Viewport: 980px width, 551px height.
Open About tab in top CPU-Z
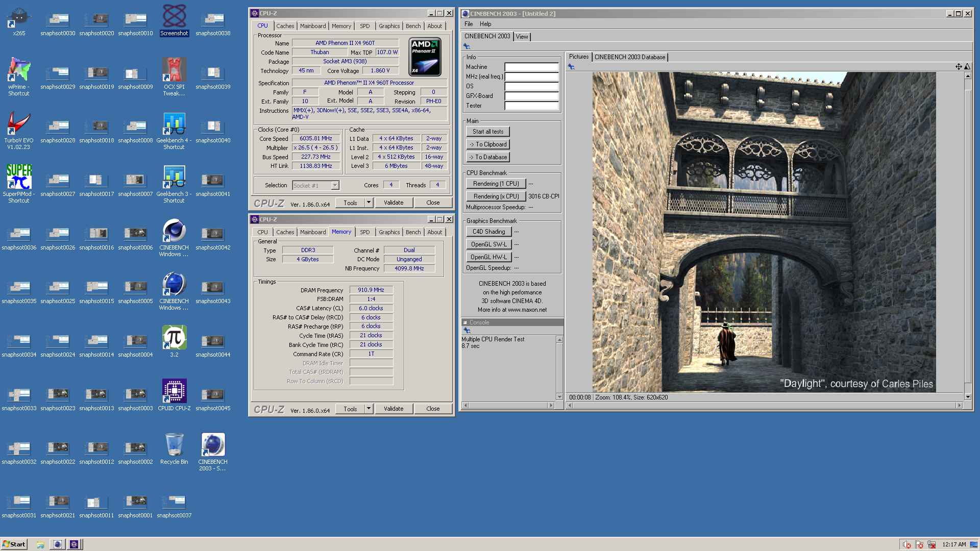[x=434, y=26]
